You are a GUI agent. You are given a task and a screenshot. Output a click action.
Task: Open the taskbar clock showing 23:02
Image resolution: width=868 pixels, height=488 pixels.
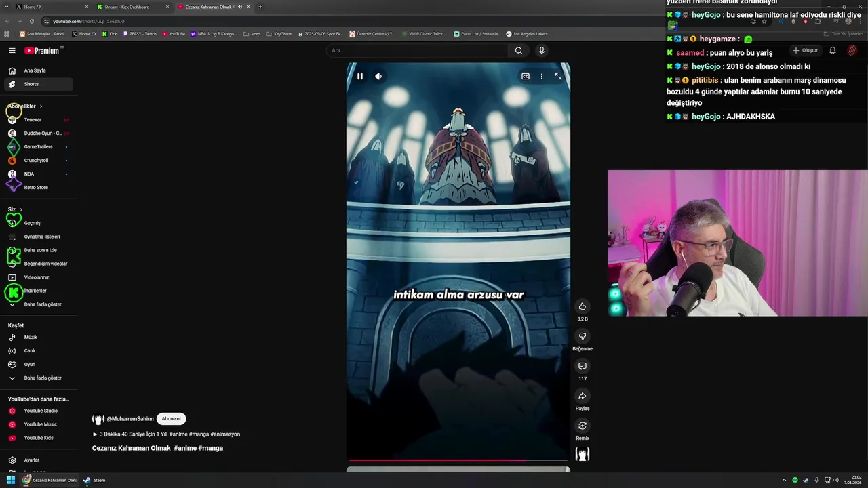852,480
